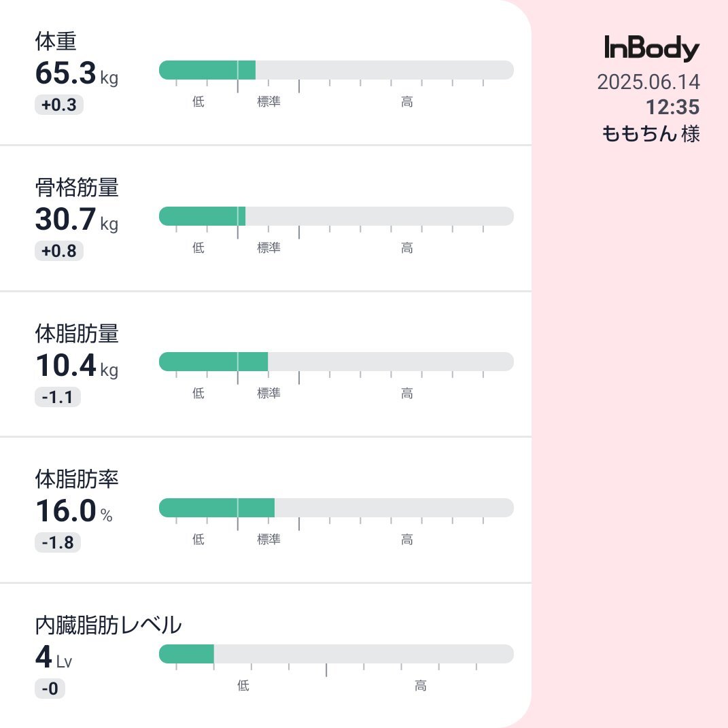Click the 30.7 kg skeletal muscle value
The height and width of the screenshot is (728, 728).
point(77,219)
